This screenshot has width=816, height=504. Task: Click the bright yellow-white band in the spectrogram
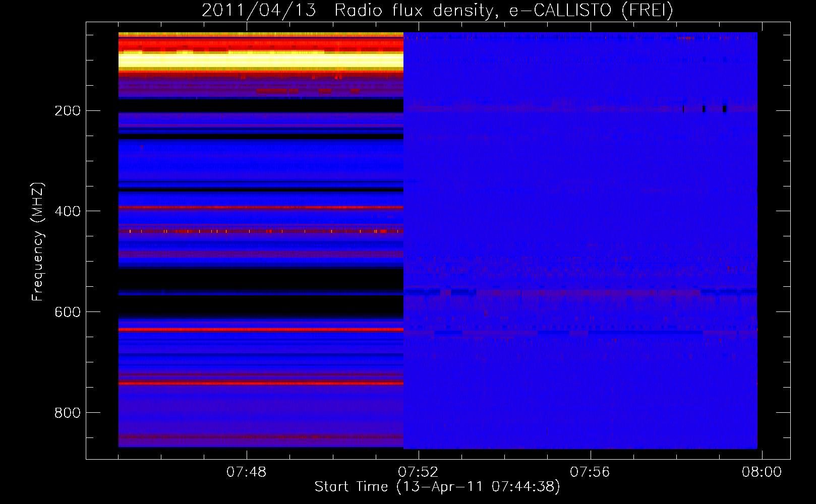261,60
